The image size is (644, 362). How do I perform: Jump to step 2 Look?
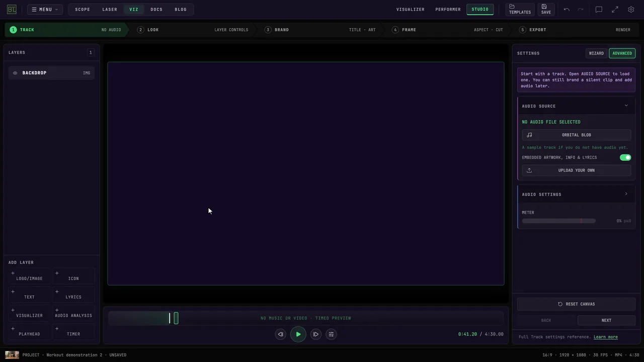click(x=193, y=30)
